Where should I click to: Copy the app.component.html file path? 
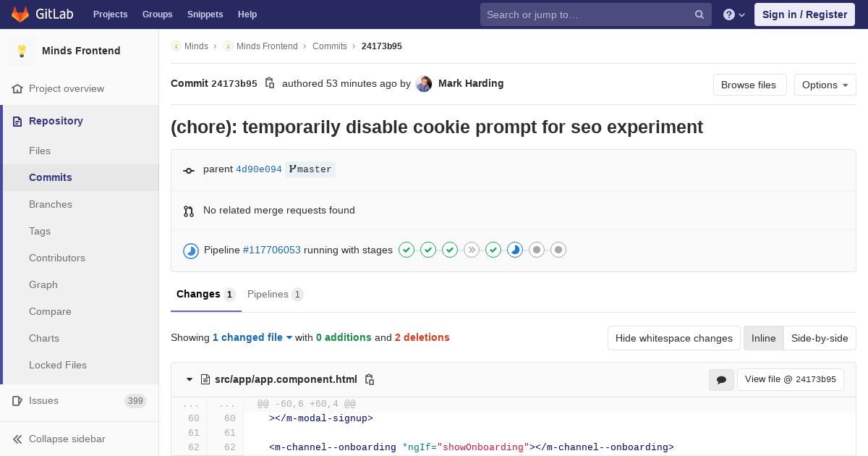(x=370, y=379)
